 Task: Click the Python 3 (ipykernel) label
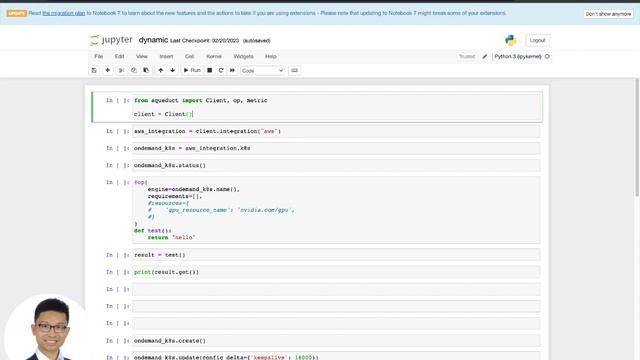pos(518,56)
